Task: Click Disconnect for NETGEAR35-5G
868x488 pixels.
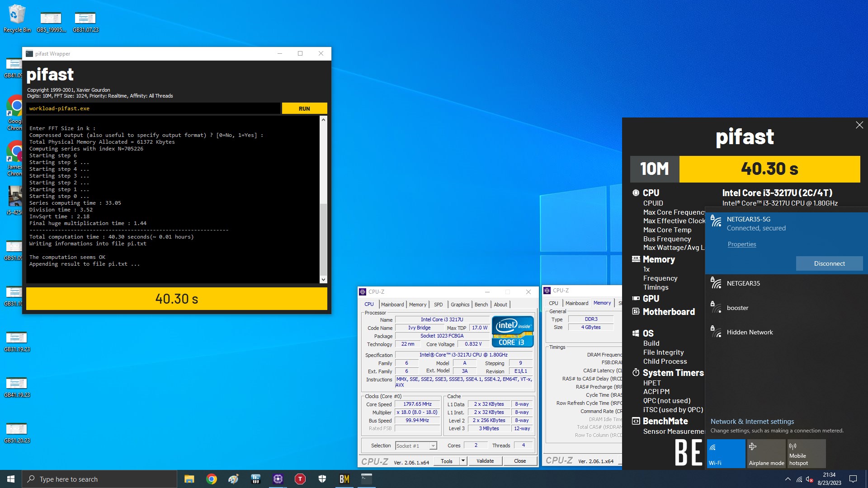Action: click(x=829, y=263)
